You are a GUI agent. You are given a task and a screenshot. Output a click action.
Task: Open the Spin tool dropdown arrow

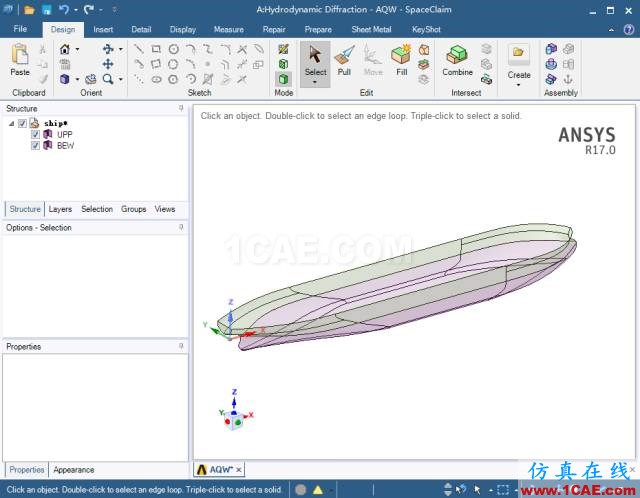[x=120, y=49]
